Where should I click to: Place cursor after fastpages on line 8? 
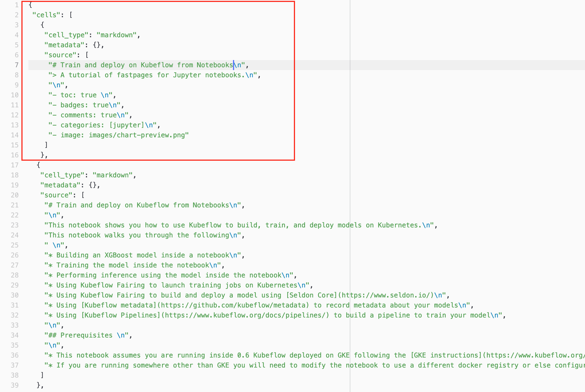click(x=152, y=75)
